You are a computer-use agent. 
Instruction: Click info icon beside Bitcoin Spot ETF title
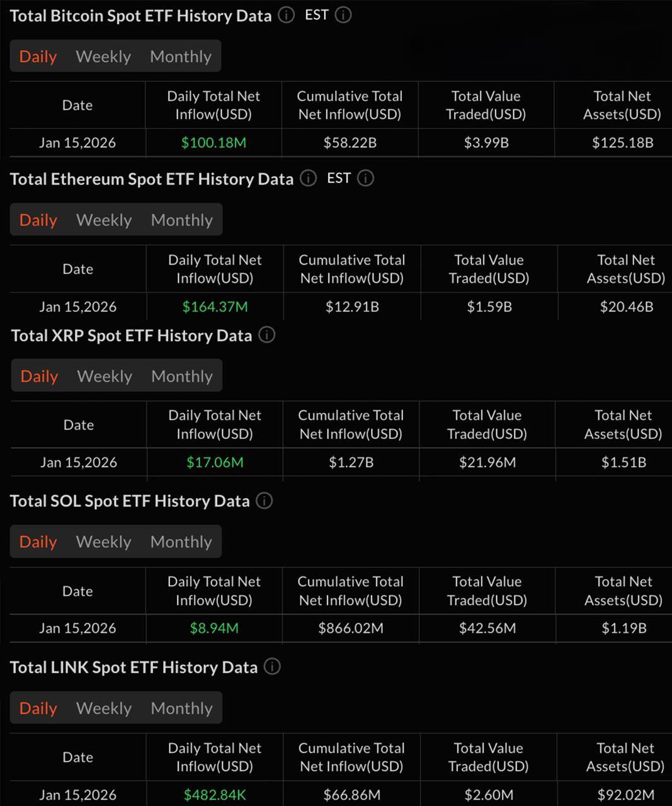[286, 15]
